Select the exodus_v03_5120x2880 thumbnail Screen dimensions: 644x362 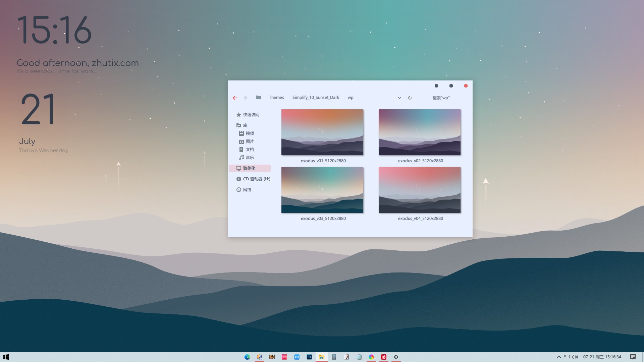pyautogui.click(x=322, y=190)
